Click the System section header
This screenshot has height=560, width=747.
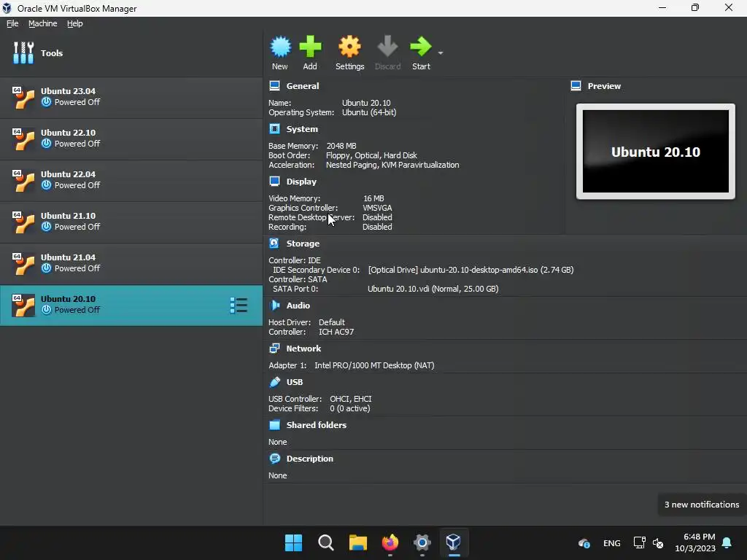pyautogui.click(x=302, y=129)
